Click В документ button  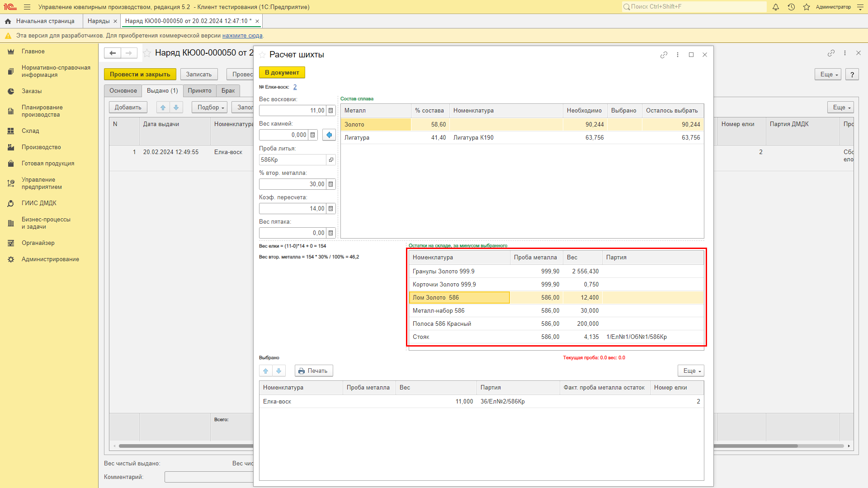point(282,73)
